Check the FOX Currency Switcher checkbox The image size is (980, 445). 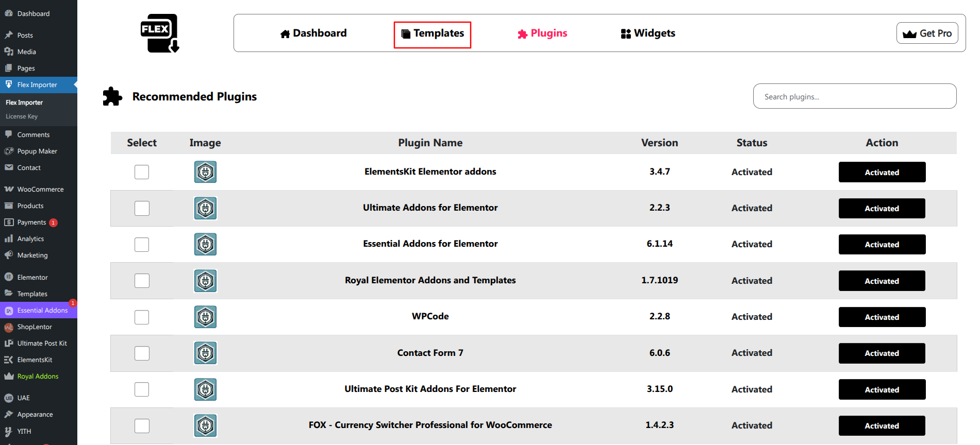[x=142, y=425]
